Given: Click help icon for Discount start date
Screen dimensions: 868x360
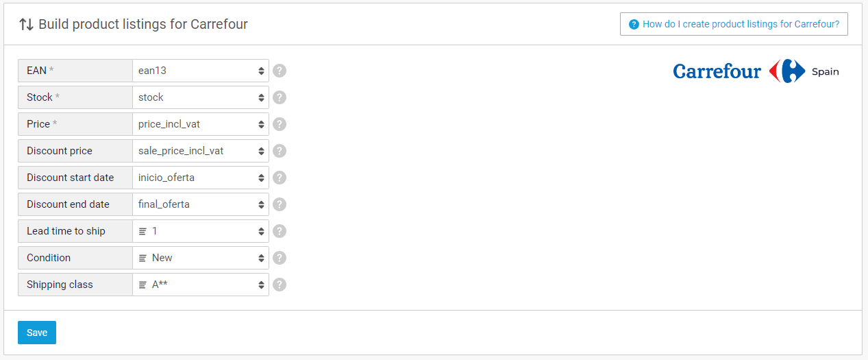Looking at the screenshot, I should click(x=279, y=178).
